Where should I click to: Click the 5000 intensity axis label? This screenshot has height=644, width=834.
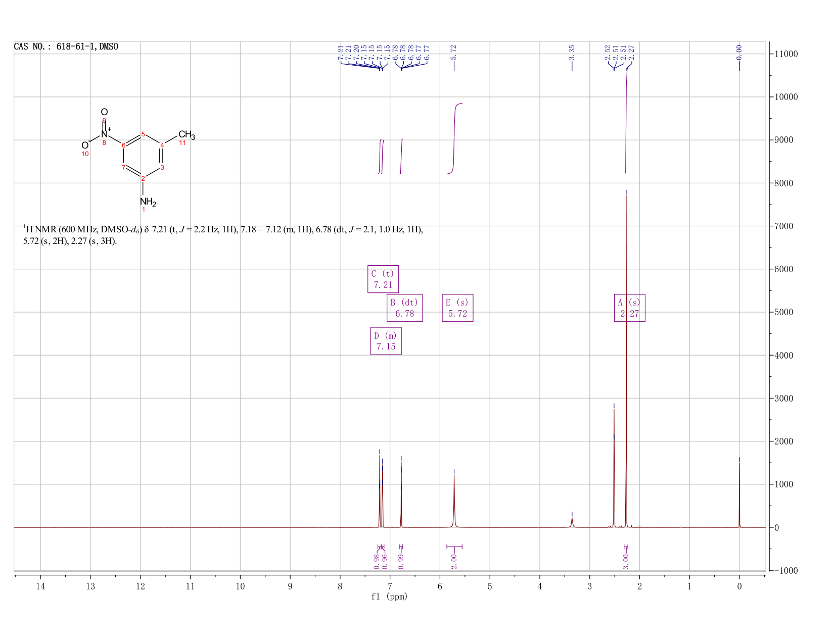[783, 312]
